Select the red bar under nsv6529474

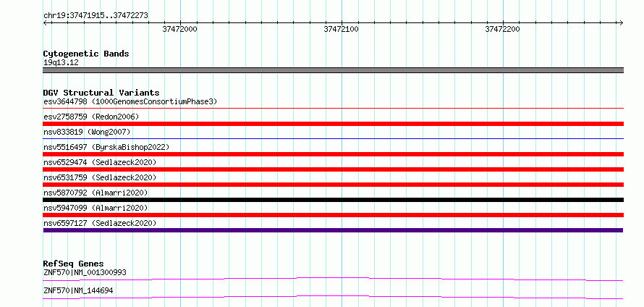[x=333, y=169]
